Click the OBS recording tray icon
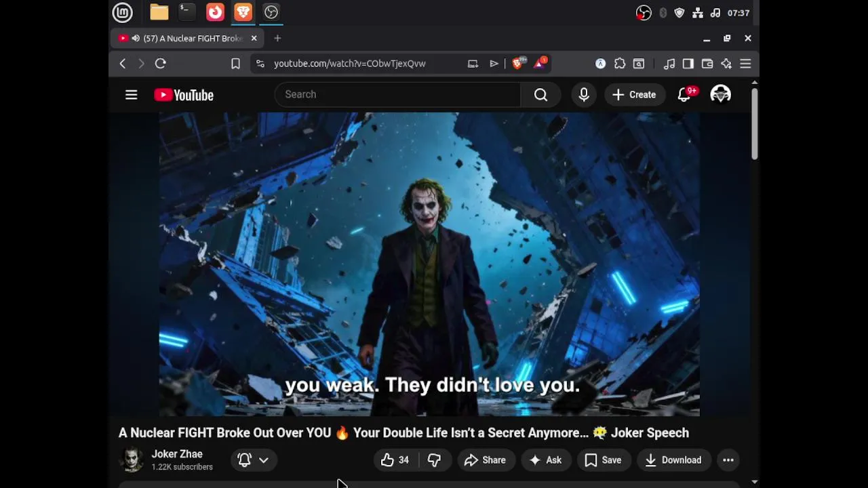This screenshot has width=868, height=488. (644, 13)
